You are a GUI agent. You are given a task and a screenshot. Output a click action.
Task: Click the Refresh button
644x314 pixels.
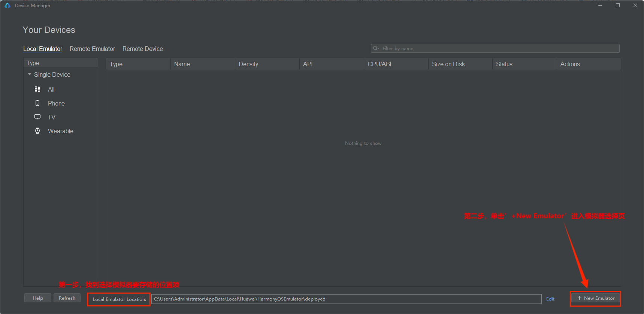tap(67, 298)
